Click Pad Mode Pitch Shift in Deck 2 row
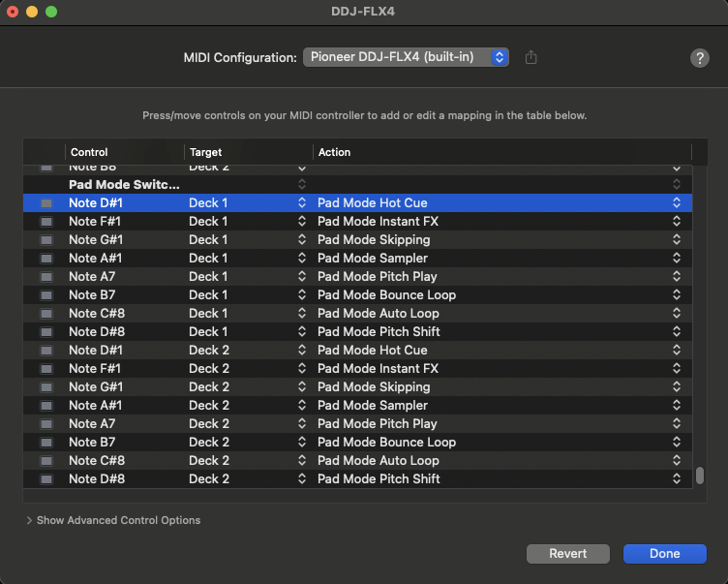This screenshot has height=584, width=728. pyautogui.click(x=379, y=479)
